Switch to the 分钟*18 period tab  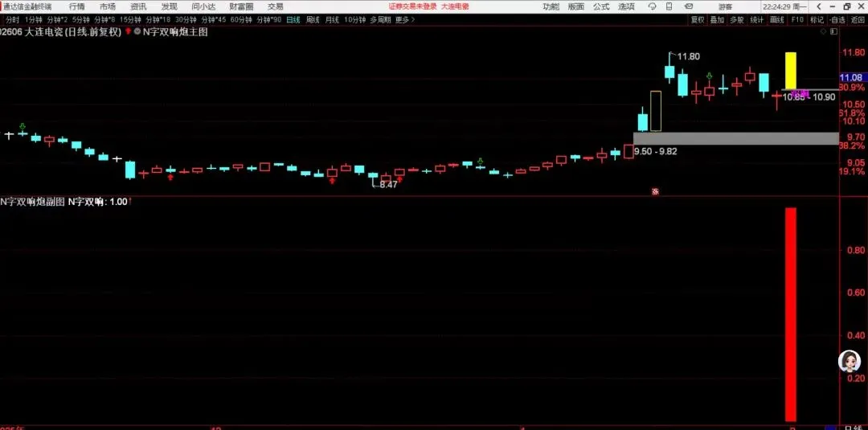tap(158, 19)
